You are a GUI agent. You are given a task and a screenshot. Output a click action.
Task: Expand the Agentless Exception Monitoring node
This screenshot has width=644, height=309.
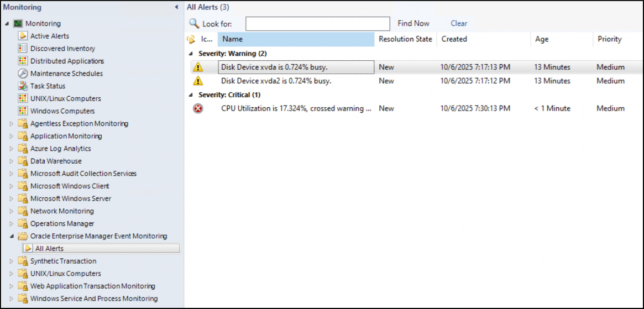point(12,124)
